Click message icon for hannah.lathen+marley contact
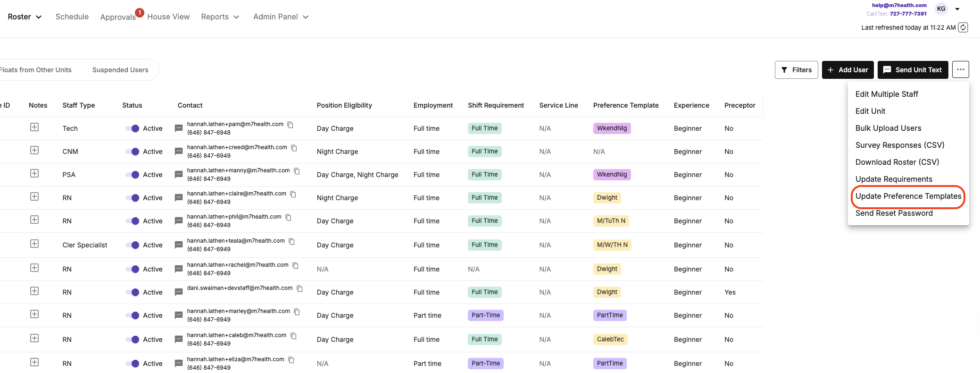This screenshot has height=373, width=980. pos(179,315)
